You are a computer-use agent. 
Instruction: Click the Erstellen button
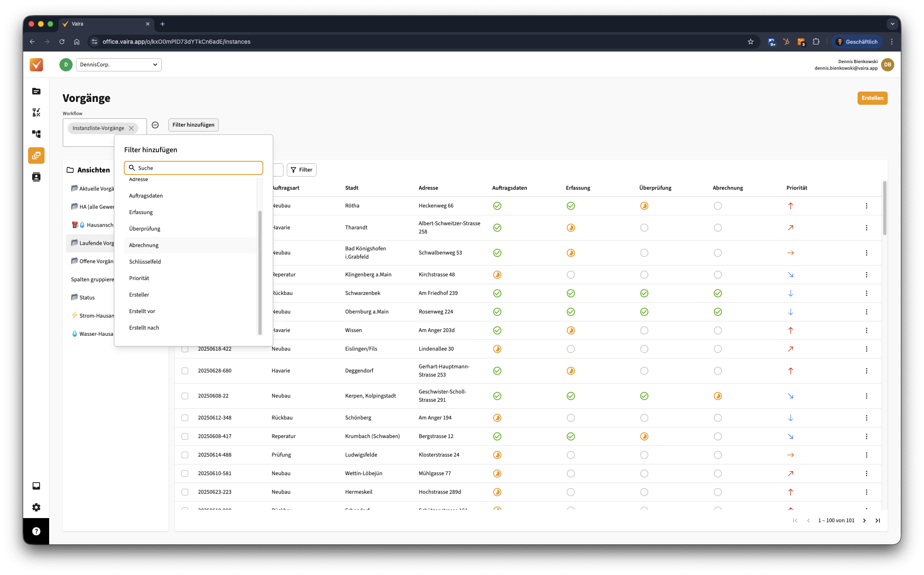coord(872,98)
